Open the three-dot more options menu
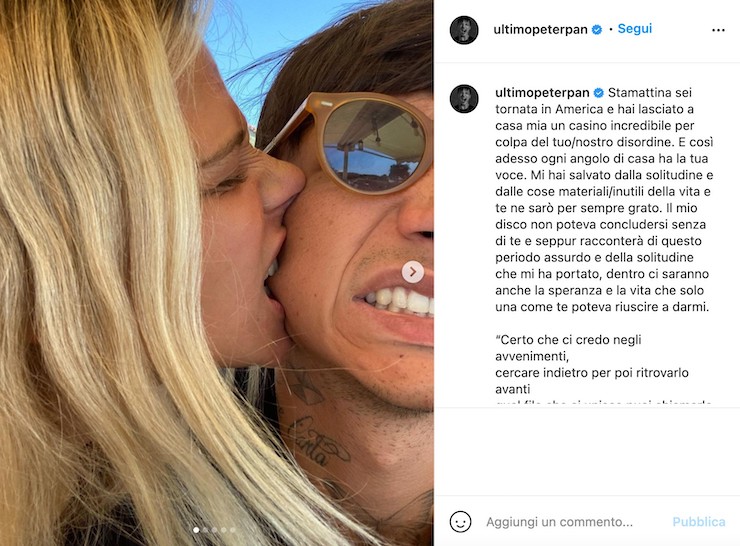The width and height of the screenshot is (740, 546). (718, 30)
